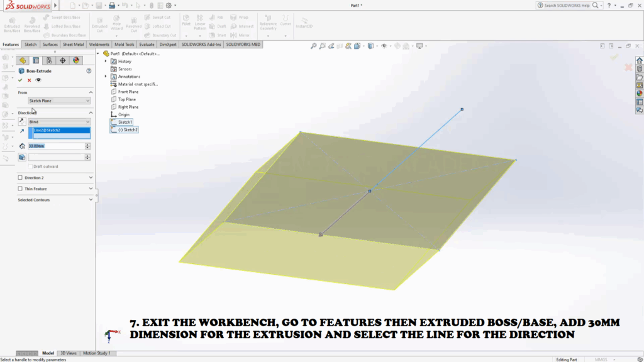644x362 pixels.
Task: Open Appearances color ball in task pane
Action: click(x=640, y=94)
